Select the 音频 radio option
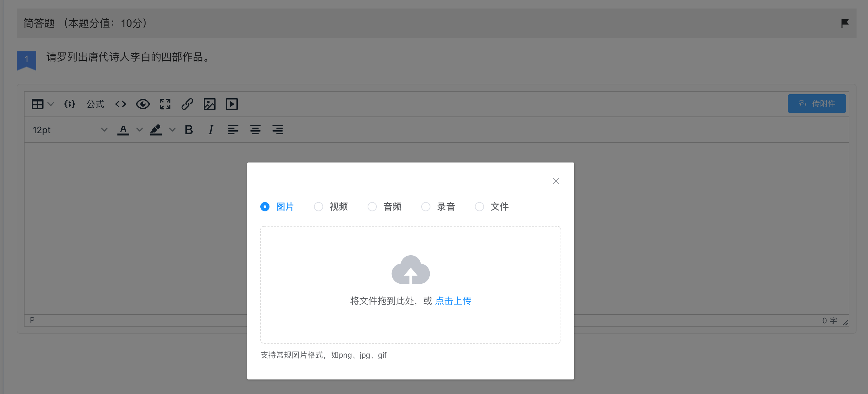The image size is (868, 394). point(385,206)
